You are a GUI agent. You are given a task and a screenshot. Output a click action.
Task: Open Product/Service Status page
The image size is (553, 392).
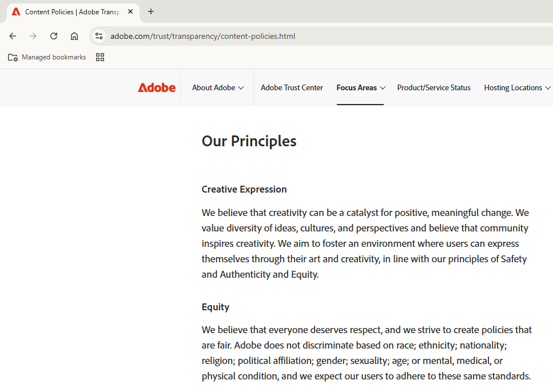pyautogui.click(x=434, y=87)
